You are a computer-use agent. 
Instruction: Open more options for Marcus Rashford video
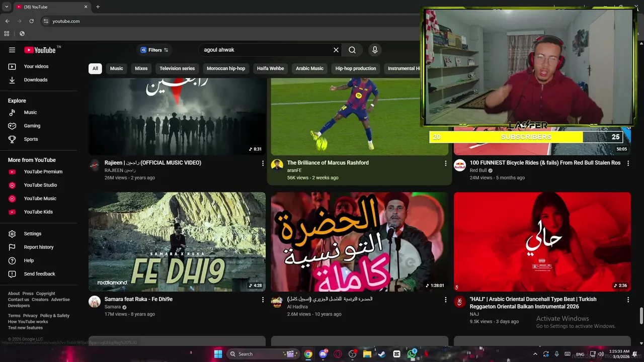pos(445,163)
